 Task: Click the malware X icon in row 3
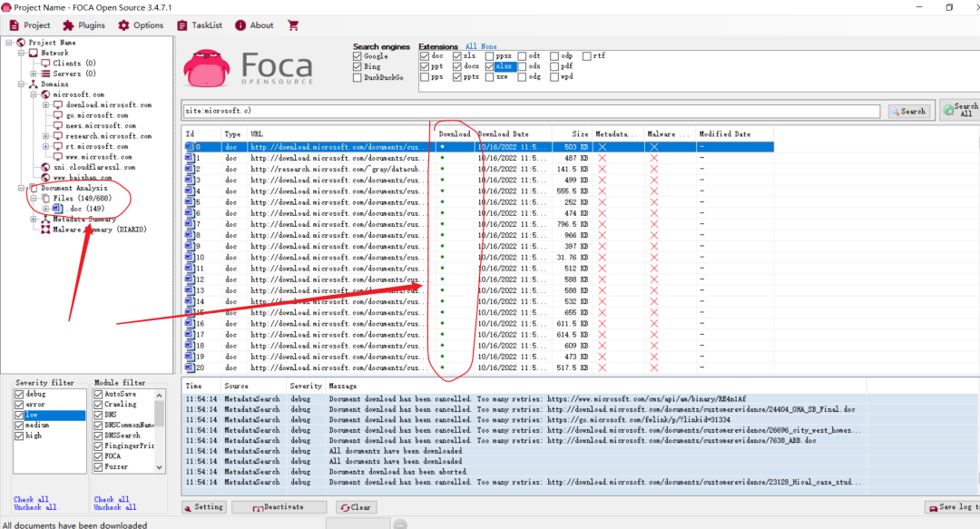tap(653, 180)
